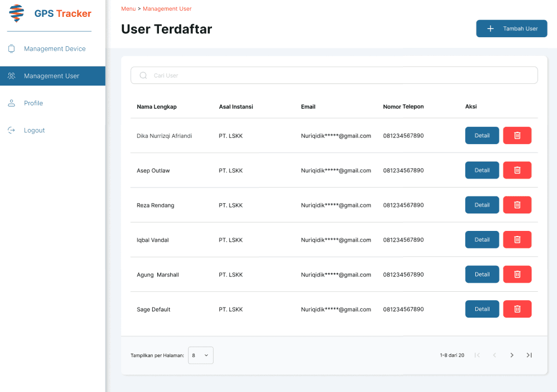Screen dimensions: 557x392
Task: View Detail for Agung Marshall
Action: [x=481, y=274]
